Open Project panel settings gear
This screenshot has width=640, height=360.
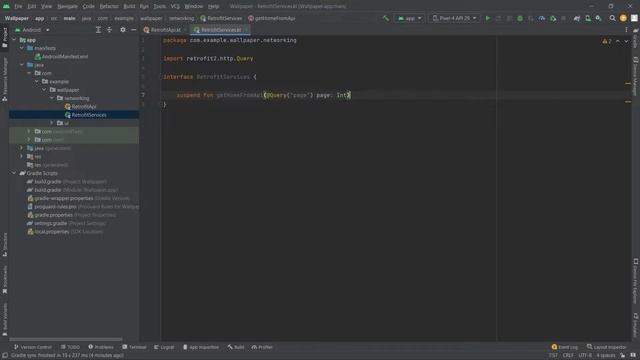123,30
